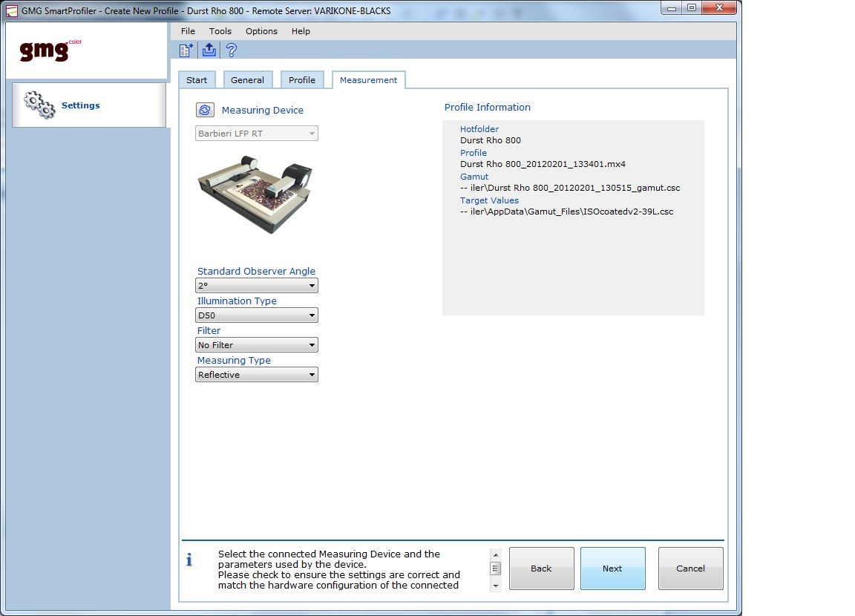Switch to the Start tab
The width and height of the screenshot is (855, 616).
click(x=197, y=79)
